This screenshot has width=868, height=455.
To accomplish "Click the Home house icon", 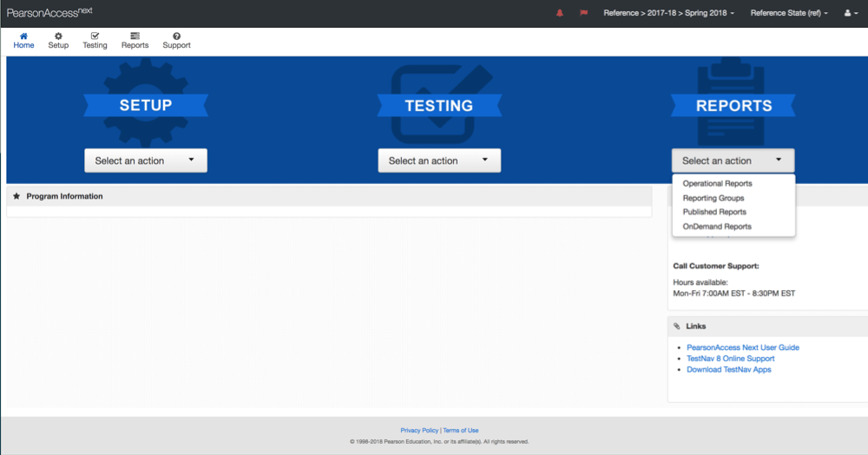I will click(23, 36).
